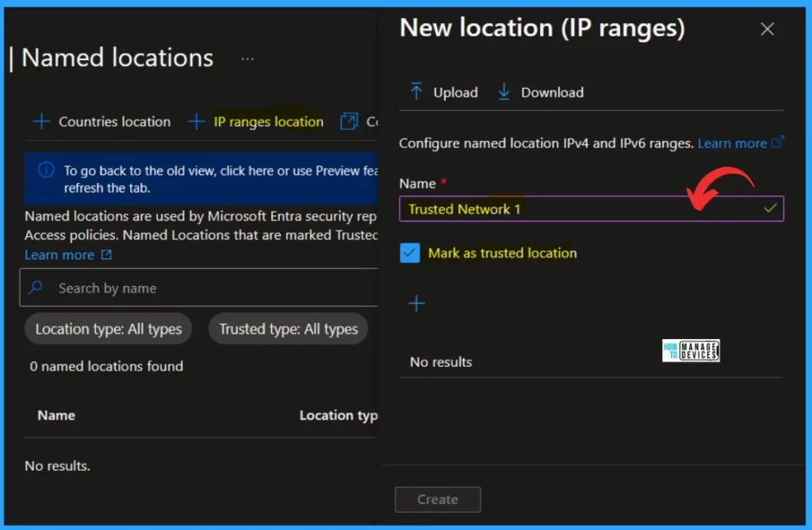Click the Upload button
The image size is (812, 530).
(x=444, y=92)
